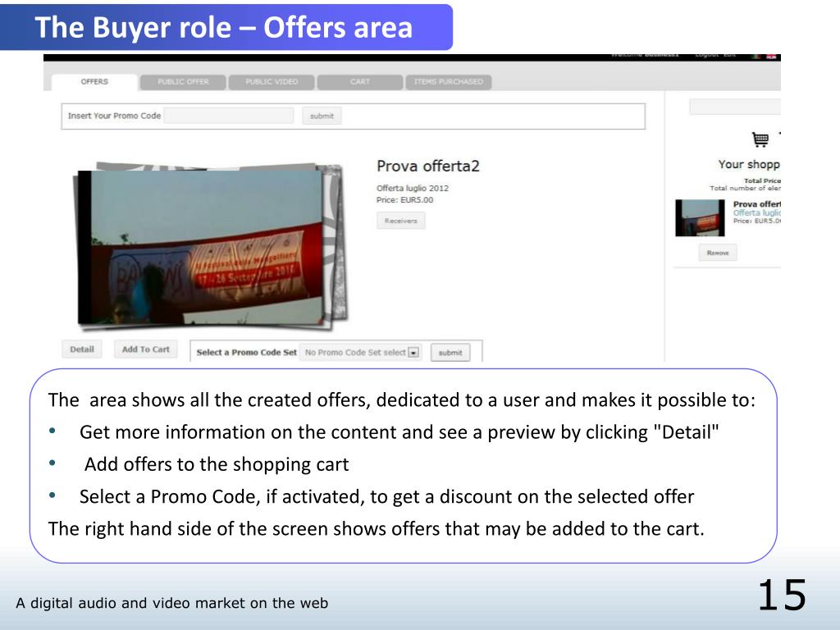Remove Prova offerta from shopping cart
Image resolution: width=840 pixels, height=630 pixels.
pos(718,253)
